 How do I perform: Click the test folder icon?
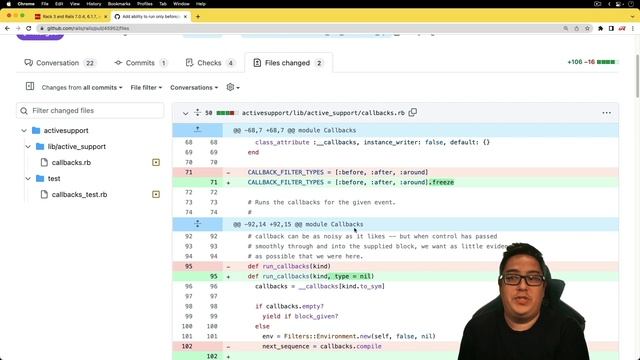click(40, 178)
